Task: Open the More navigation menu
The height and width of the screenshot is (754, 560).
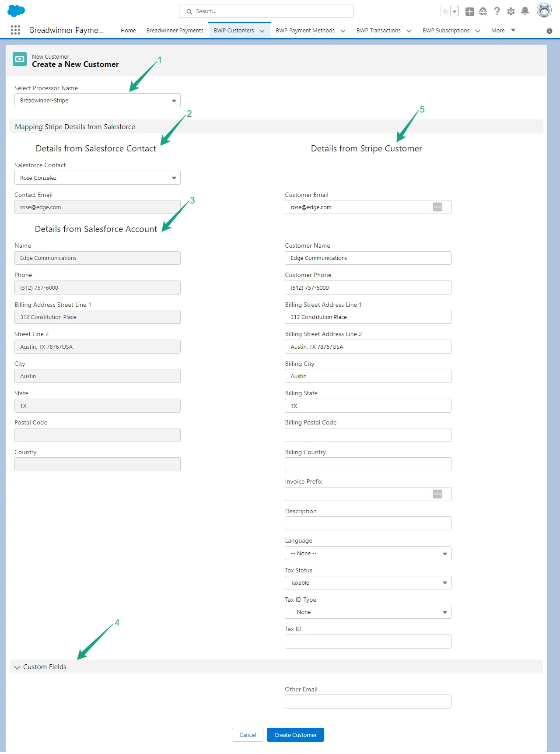Action: coord(503,30)
